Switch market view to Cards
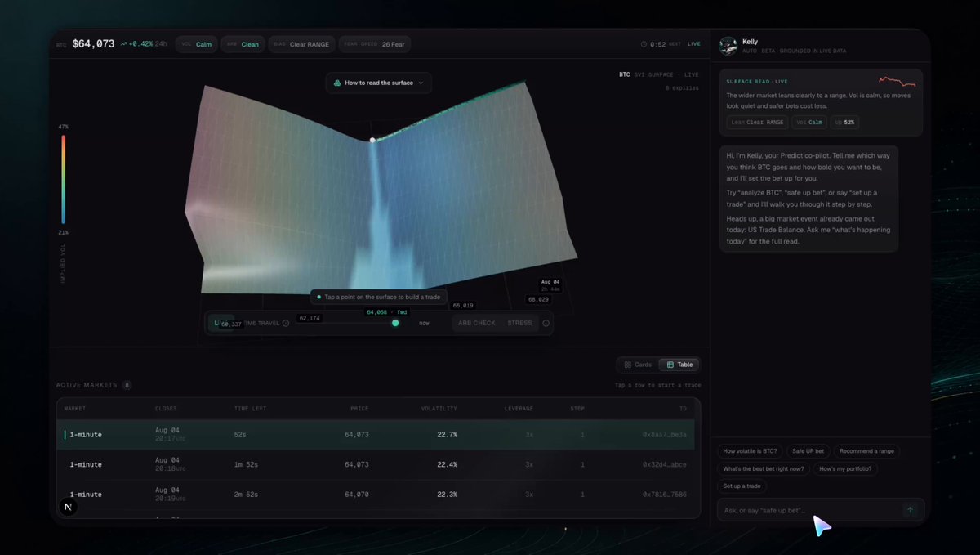This screenshot has width=980, height=555. pyautogui.click(x=637, y=365)
